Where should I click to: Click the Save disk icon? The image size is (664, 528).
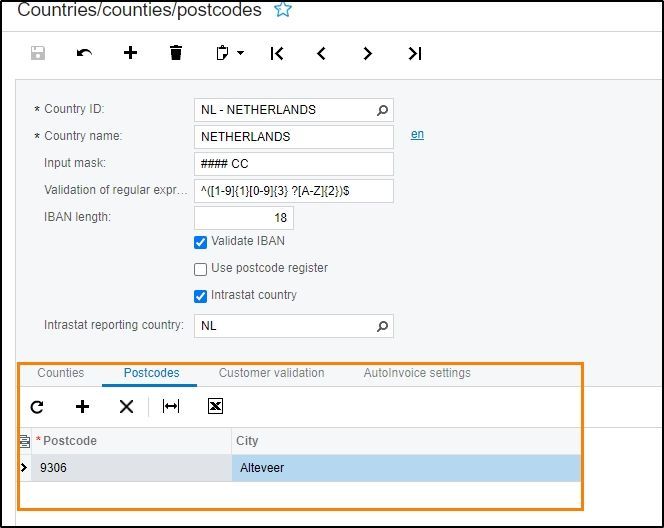click(38, 53)
